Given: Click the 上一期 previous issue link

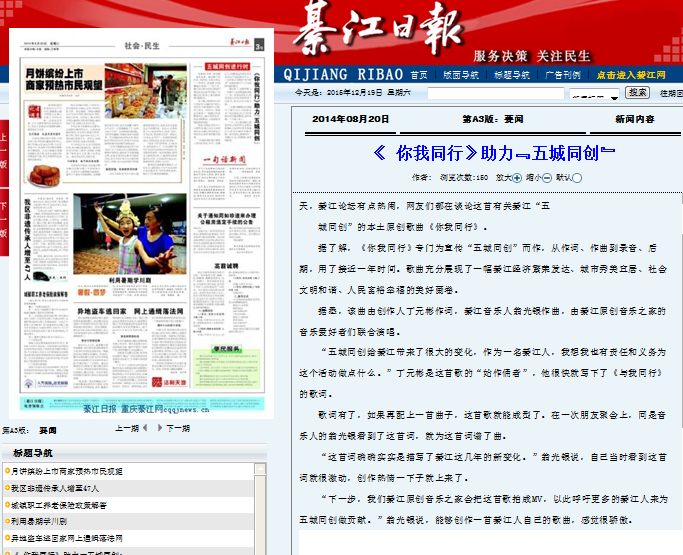Looking at the screenshot, I should [x=127, y=428].
